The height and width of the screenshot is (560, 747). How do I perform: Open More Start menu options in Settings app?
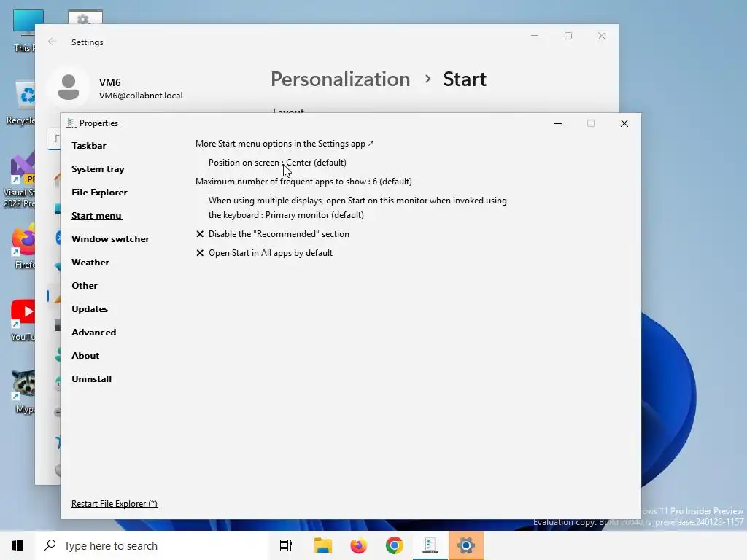pyautogui.click(x=285, y=144)
